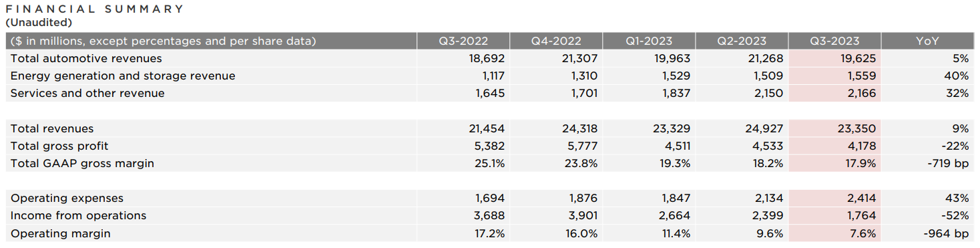
Task: Select the Total GAAP gross margin label
Action: (82, 163)
